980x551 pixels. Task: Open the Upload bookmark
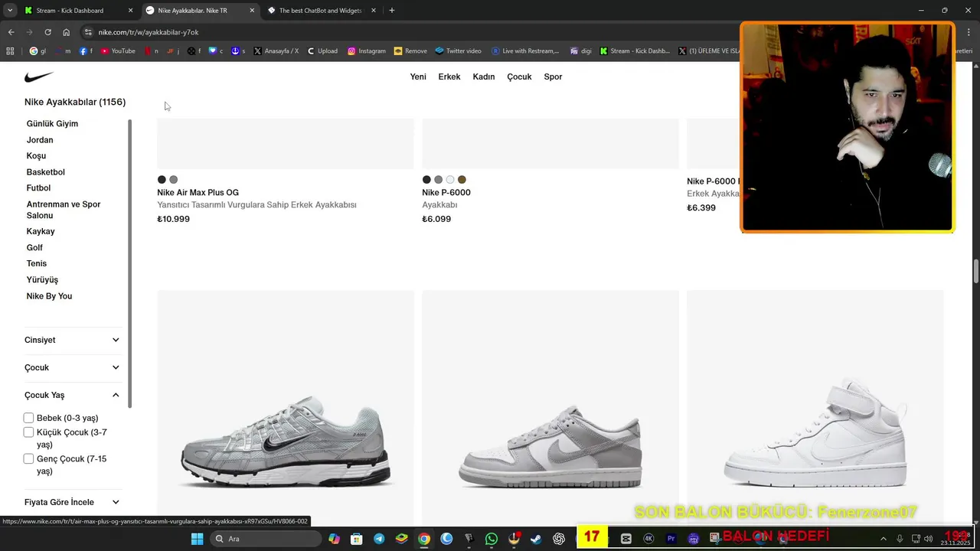point(322,51)
